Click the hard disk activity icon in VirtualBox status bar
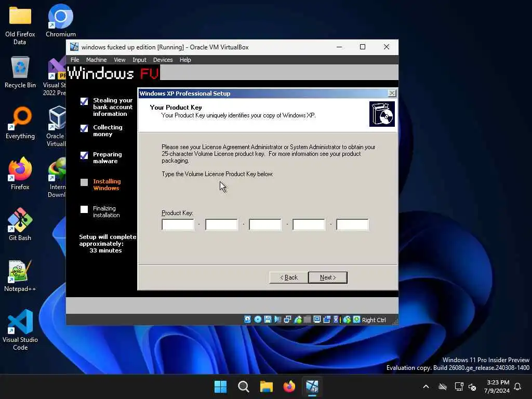 tap(248, 320)
